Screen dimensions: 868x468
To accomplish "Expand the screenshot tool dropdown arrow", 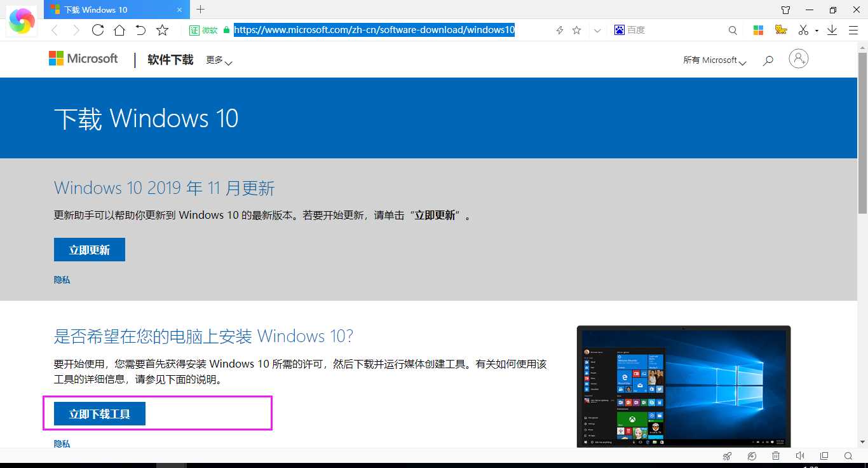I will pos(817,31).
